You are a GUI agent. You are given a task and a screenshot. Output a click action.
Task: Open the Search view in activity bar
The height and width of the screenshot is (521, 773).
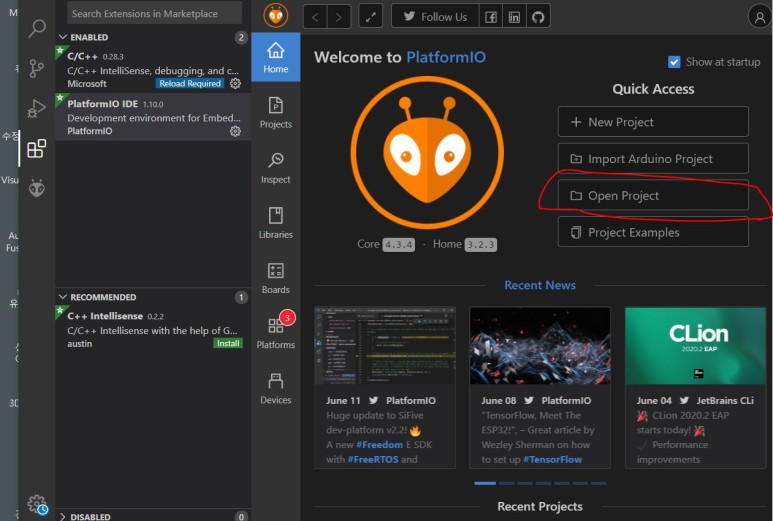(37, 28)
